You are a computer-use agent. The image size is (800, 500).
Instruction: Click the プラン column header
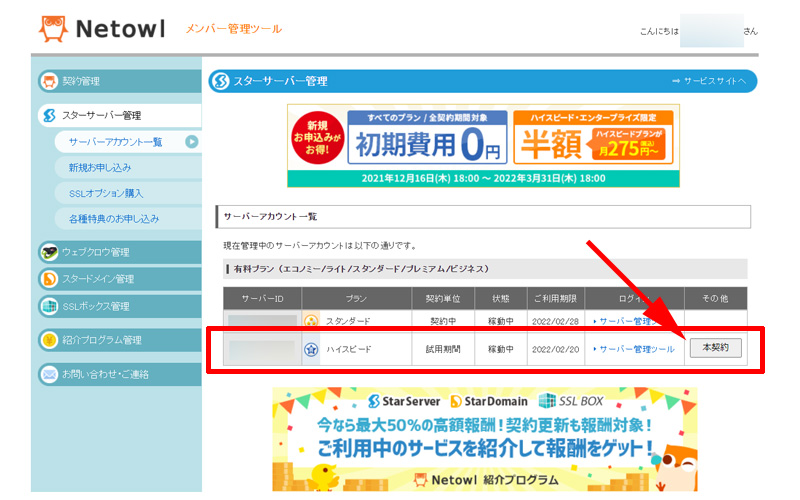click(357, 298)
